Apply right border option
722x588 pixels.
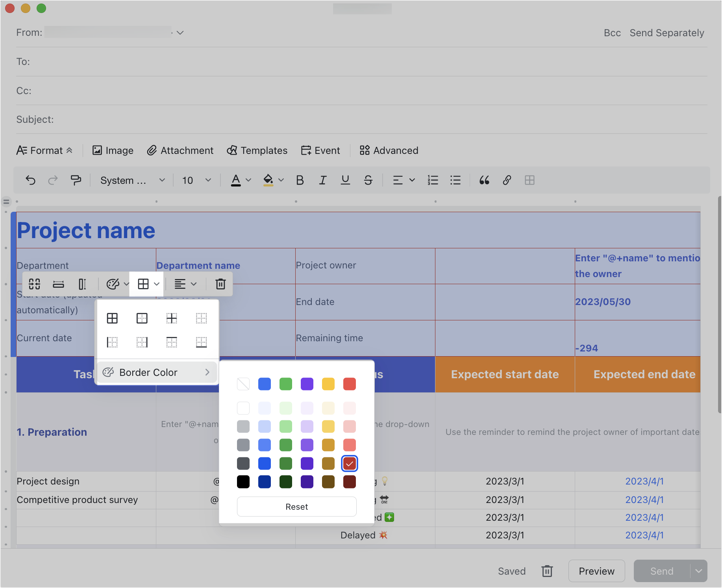(142, 342)
